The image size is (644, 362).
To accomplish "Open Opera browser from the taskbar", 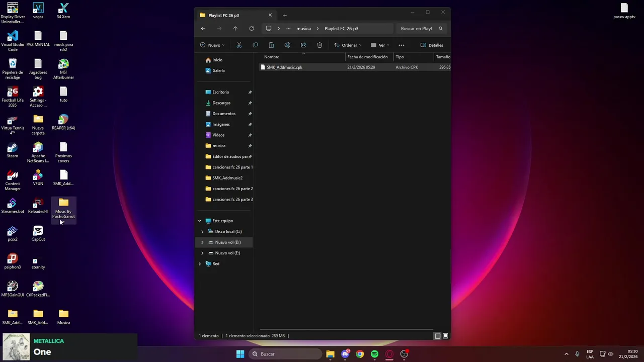I will (x=389, y=354).
